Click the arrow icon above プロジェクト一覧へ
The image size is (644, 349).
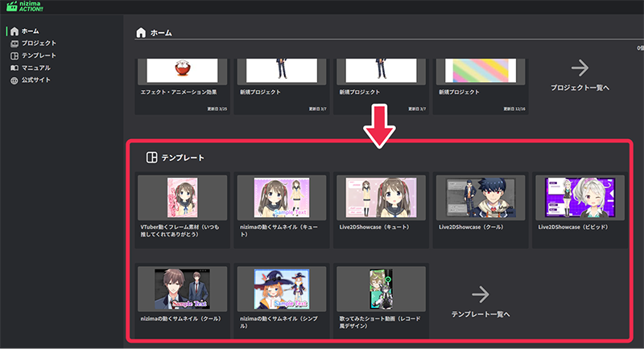[580, 68]
